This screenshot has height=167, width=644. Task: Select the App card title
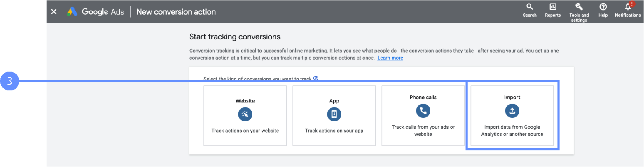tap(334, 101)
